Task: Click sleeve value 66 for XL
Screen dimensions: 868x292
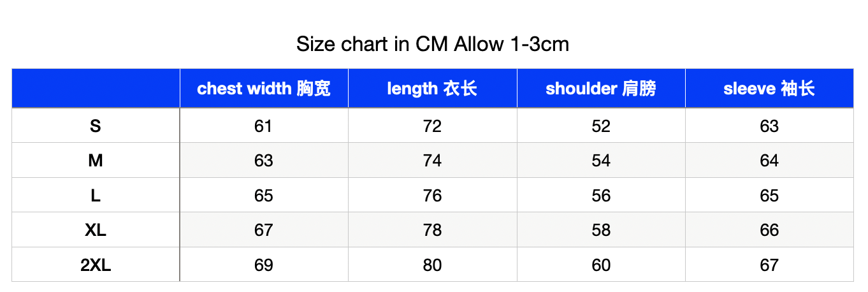Action: (x=769, y=230)
